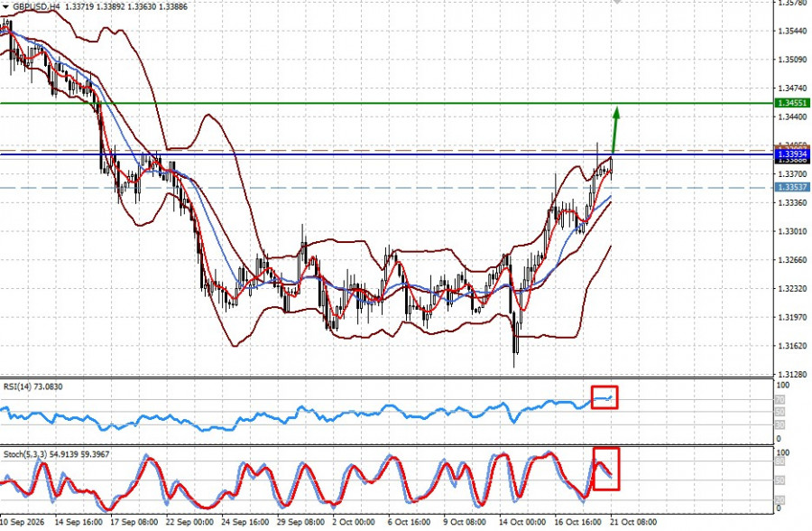Viewport: 812px width, 531px height.
Task: Click the 1.31620 price axis value
Action: pyautogui.click(x=792, y=345)
